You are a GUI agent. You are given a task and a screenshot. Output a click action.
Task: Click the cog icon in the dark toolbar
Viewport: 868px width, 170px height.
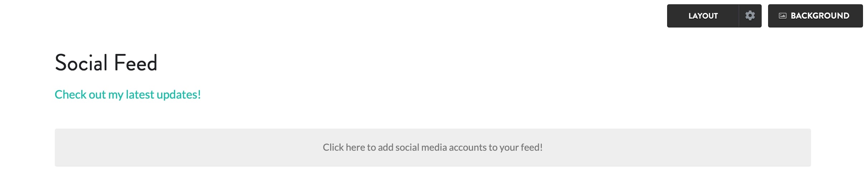(x=750, y=16)
